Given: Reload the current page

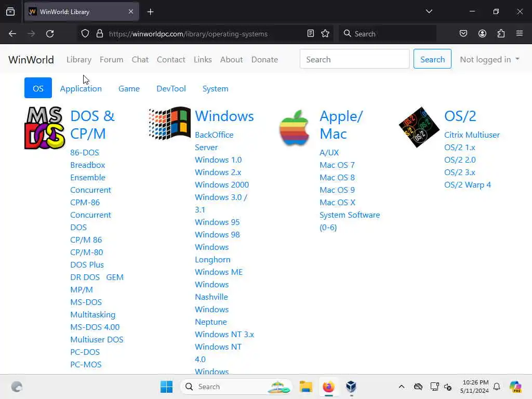Looking at the screenshot, I should click(x=50, y=34).
